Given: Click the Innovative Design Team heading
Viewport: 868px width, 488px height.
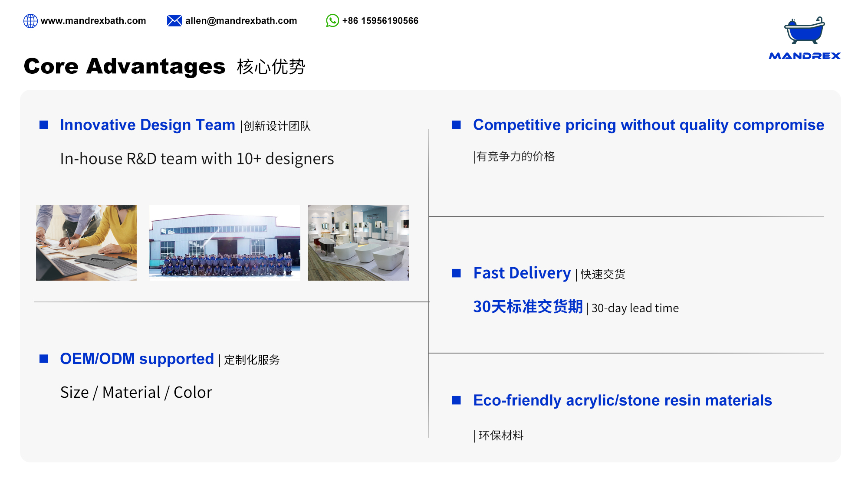Looking at the screenshot, I should (148, 125).
